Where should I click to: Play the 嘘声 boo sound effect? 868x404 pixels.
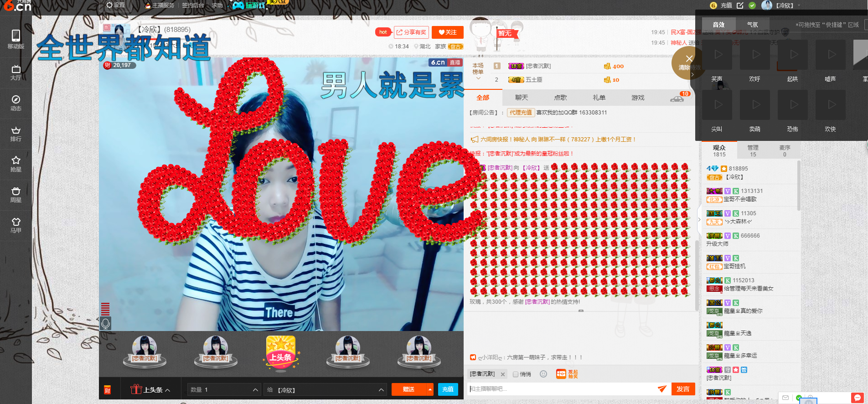[x=831, y=55]
